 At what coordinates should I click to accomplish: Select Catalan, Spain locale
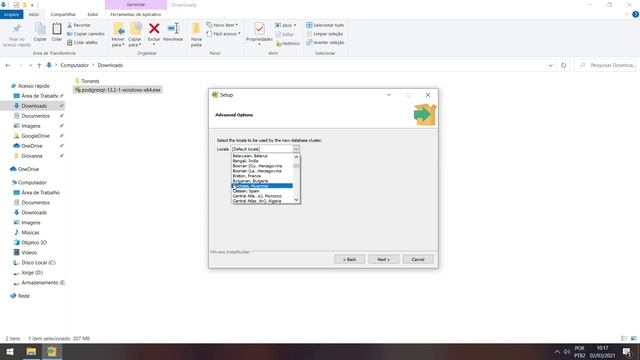click(262, 191)
